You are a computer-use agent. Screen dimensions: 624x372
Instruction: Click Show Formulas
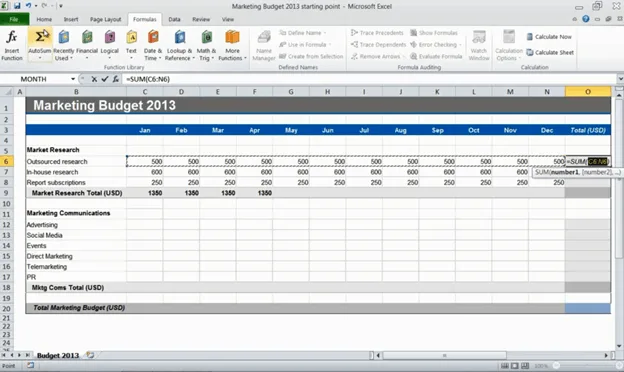tap(434, 33)
